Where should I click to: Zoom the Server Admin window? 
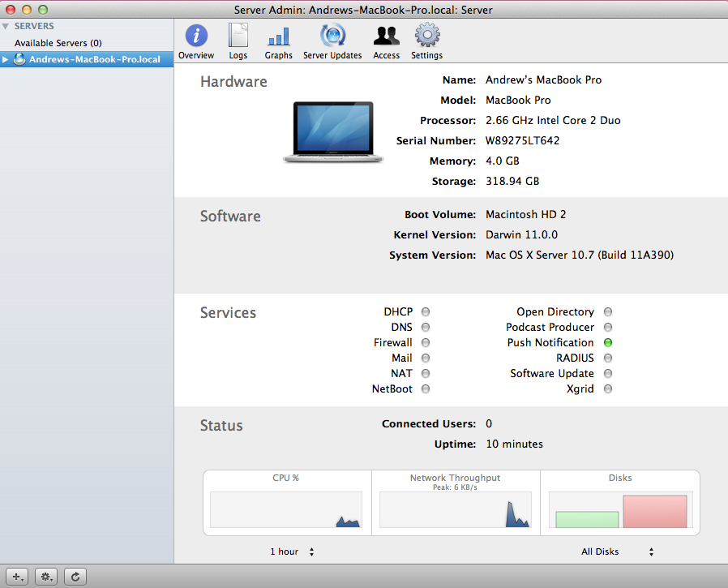tap(43, 9)
